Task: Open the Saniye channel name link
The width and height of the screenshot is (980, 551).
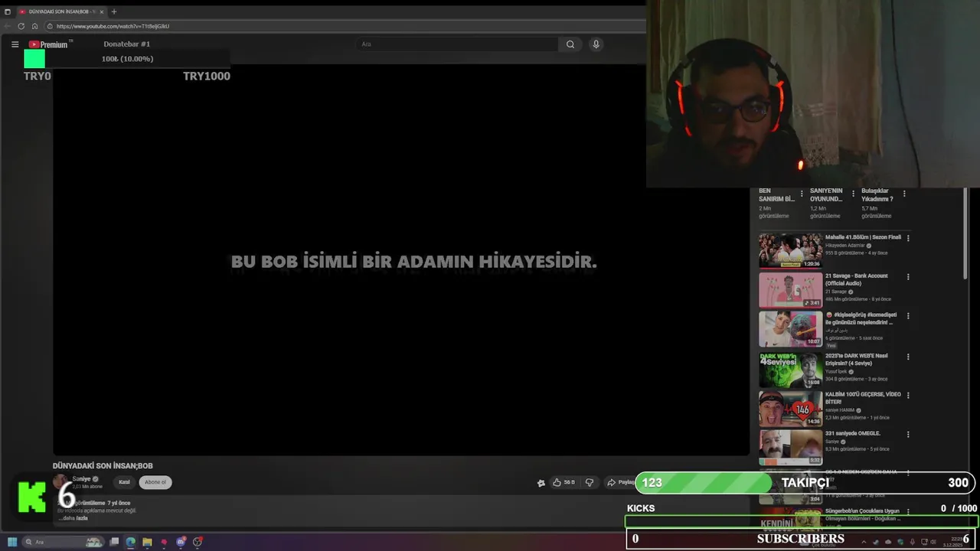Action: coord(81,479)
